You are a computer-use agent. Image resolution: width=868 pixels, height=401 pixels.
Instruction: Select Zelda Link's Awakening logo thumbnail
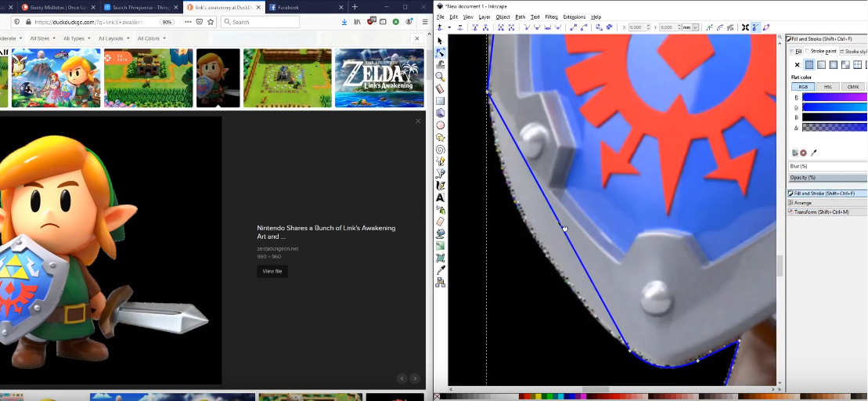click(x=379, y=78)
